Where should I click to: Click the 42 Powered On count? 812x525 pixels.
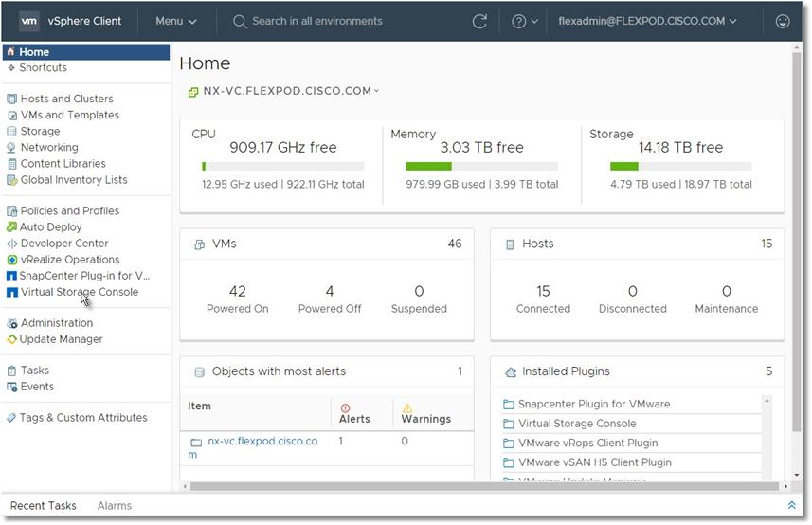coord(238,292)
